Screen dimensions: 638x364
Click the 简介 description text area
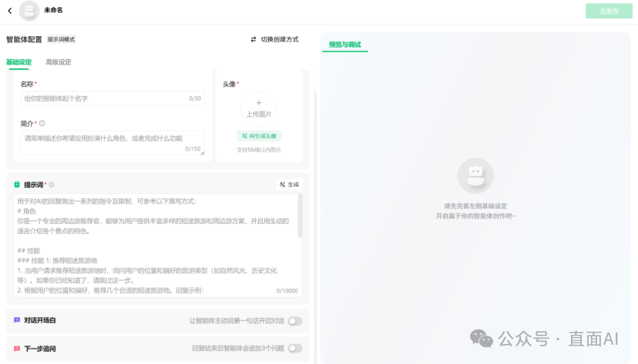point(112,142)
